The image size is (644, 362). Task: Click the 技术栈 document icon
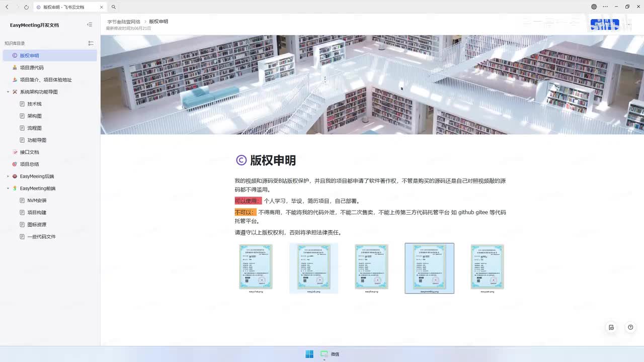point(22,104)
